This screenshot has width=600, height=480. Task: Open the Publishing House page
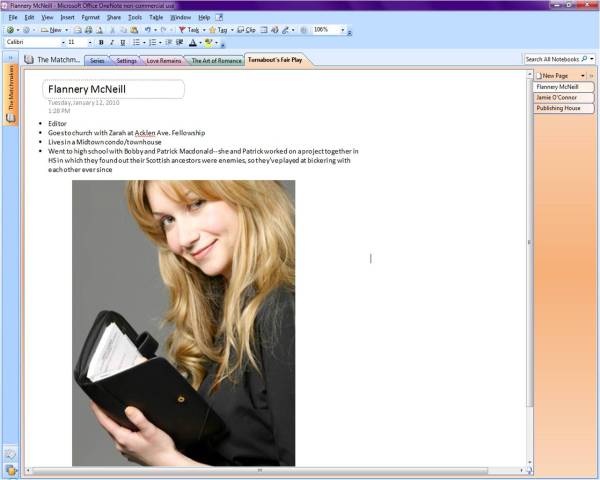tap(562, 108)
